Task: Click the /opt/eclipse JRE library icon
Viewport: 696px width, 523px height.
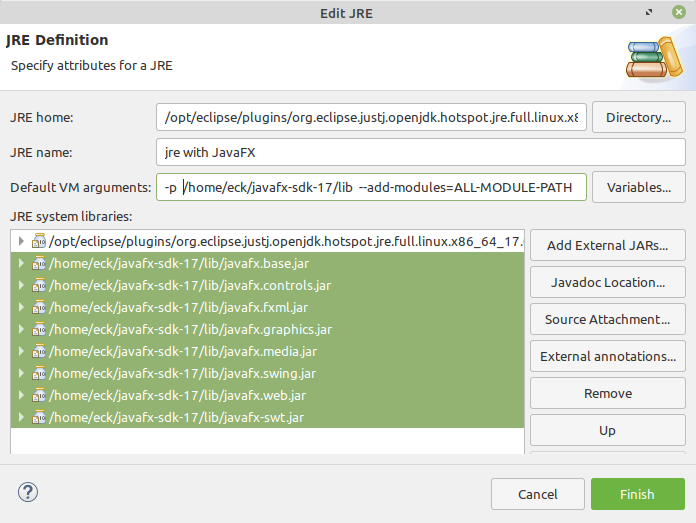Action: point(39,241)
